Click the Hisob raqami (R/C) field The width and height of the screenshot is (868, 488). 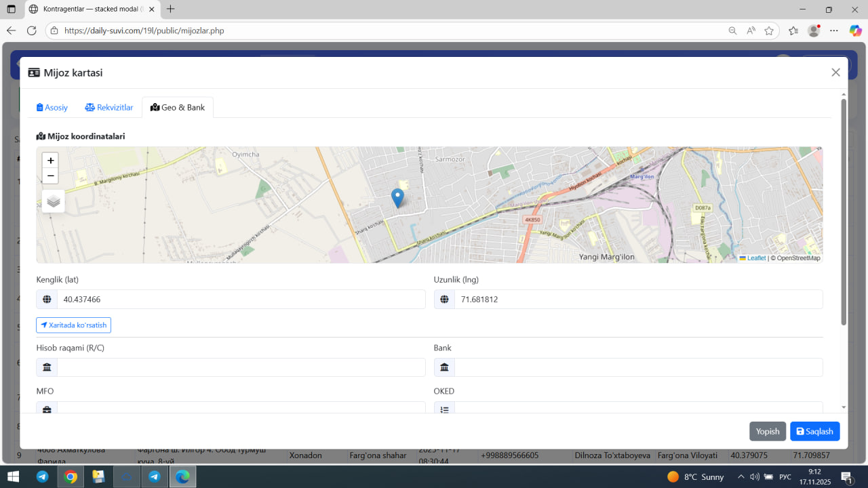pyautogui.click(x=241, y=367)
